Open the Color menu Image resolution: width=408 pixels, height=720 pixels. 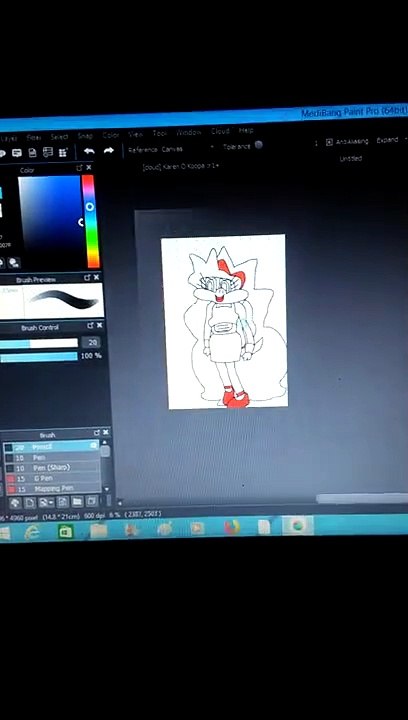click(111, 135)
